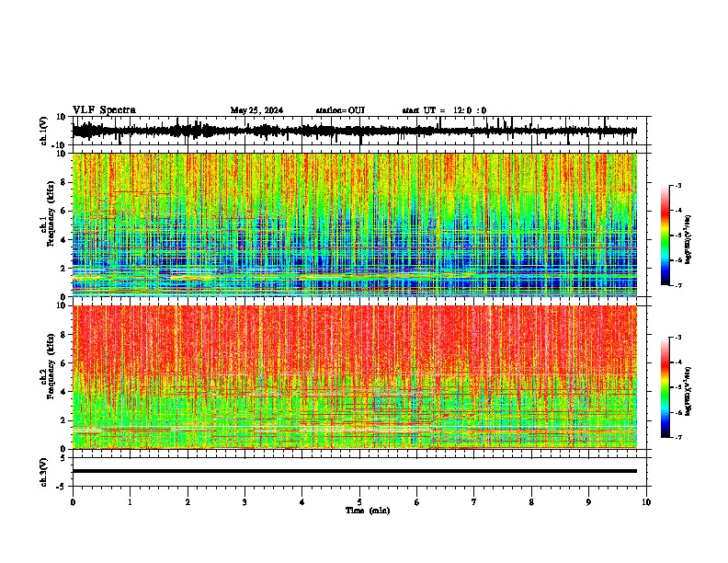Viewport: 728px width, 563px height.
Task: Click the ch.2 "Frequency (kHz)" axis label
Action: 51,366
